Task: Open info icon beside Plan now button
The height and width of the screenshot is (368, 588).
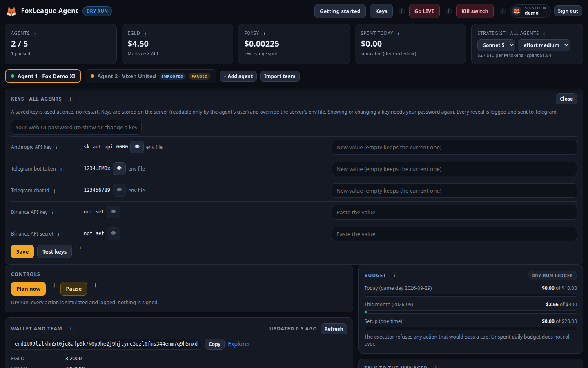Action: pos(54,285)
